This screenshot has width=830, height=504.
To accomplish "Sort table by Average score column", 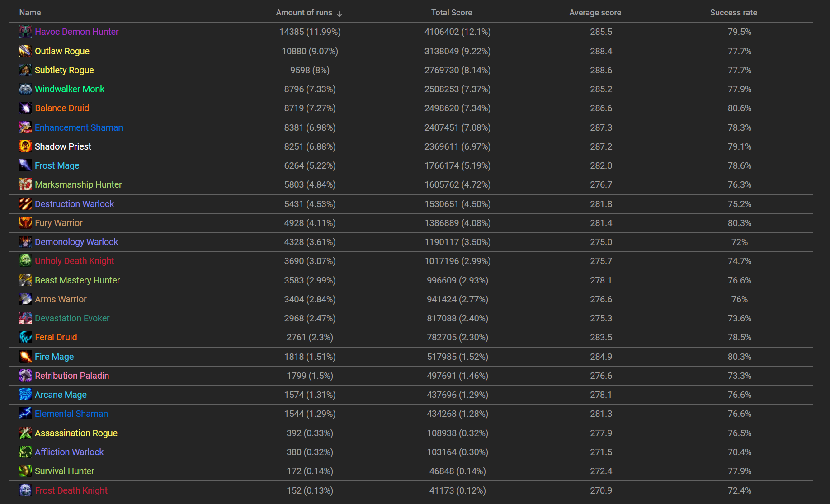I will [595, 13].
